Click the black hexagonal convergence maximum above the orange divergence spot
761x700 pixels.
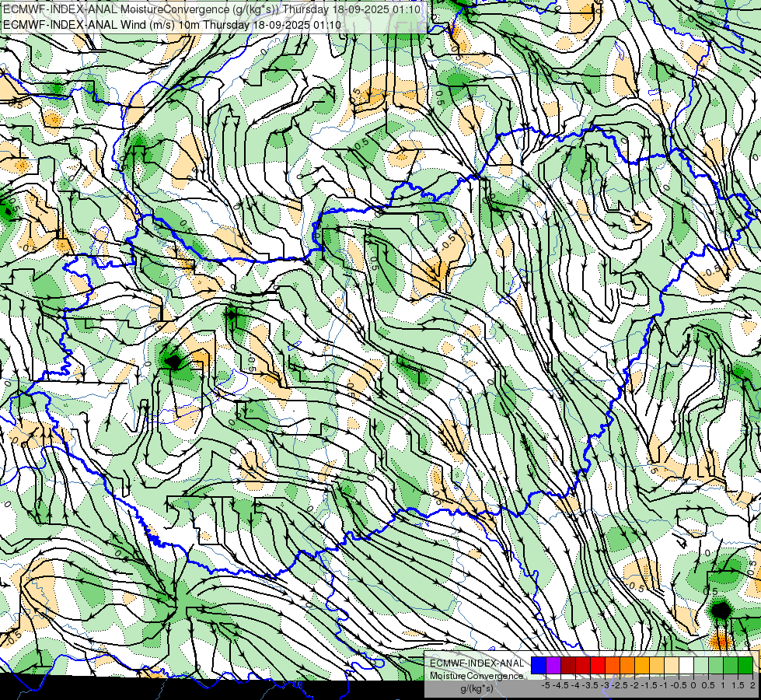[x=721, y=610]
